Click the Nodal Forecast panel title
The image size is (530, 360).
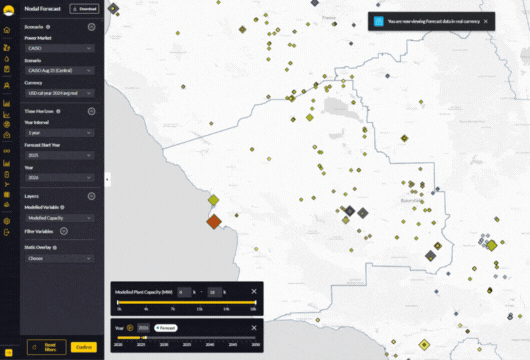click(x=43, y=9)
